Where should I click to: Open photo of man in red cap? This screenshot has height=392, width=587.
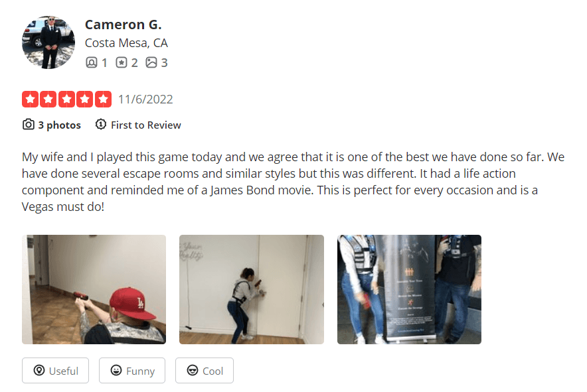point(94,289)
